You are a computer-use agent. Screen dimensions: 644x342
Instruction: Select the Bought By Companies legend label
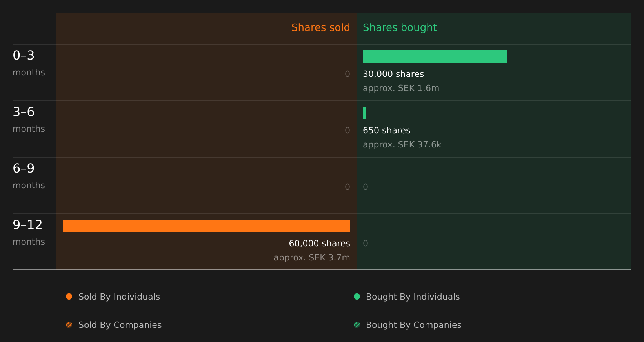[414, 325]
